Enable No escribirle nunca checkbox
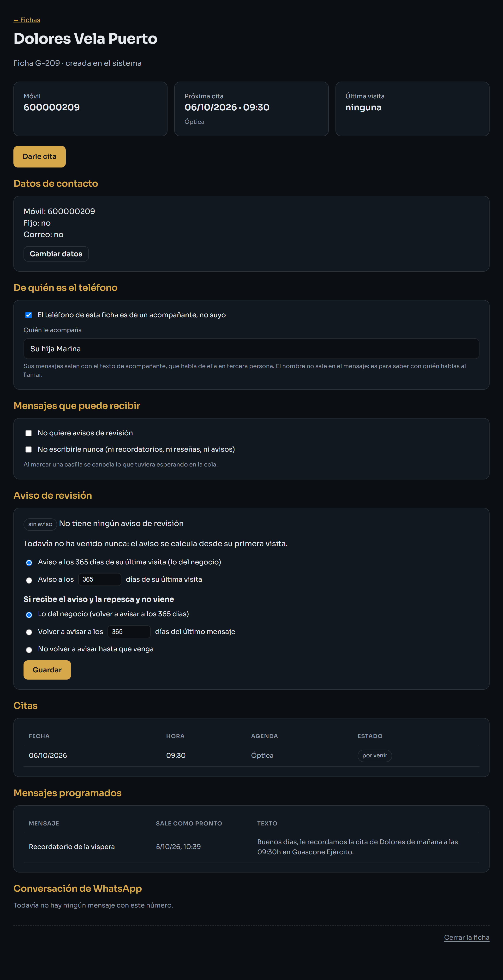Screen dimensions: 503x980 (x=29, y=449)
